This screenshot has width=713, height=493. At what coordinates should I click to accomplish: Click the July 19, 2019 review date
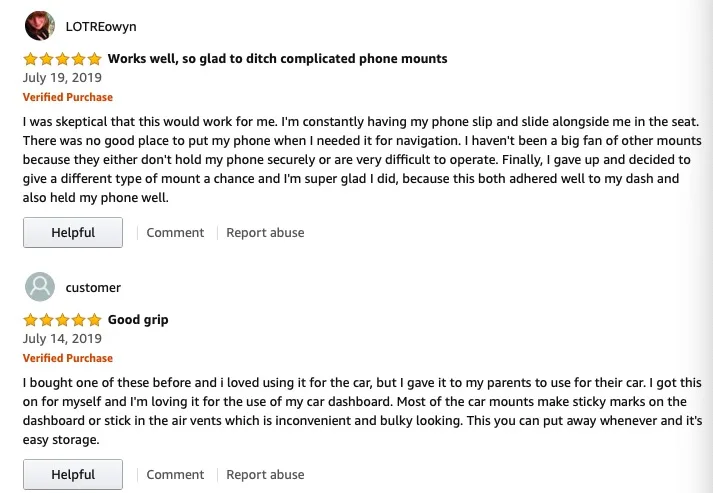[61, 77]
